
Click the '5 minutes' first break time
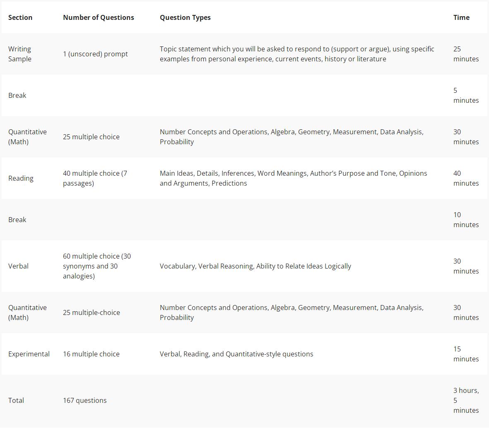466,95
